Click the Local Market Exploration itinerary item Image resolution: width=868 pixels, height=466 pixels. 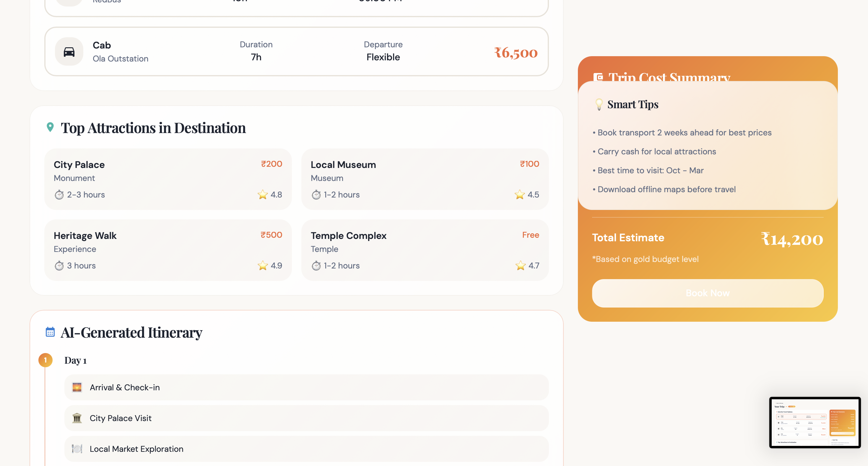click(306, 449)
